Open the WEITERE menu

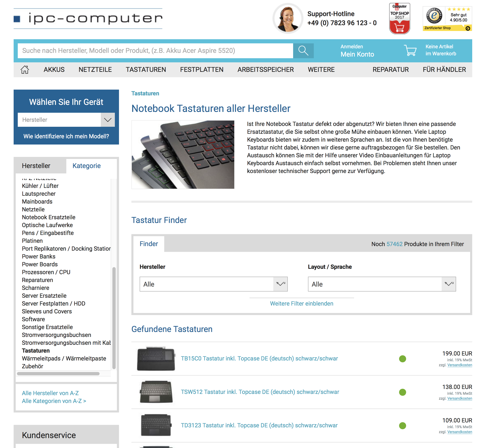321,70
